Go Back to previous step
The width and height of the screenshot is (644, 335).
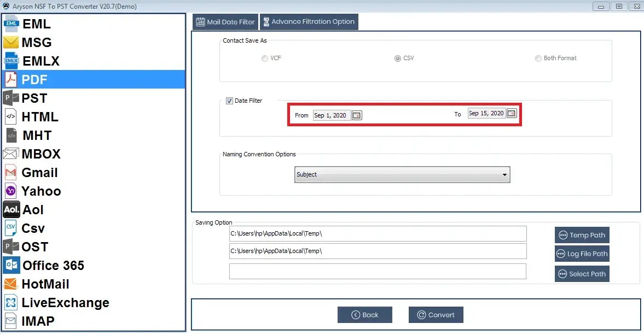click(x=365, y=315)
